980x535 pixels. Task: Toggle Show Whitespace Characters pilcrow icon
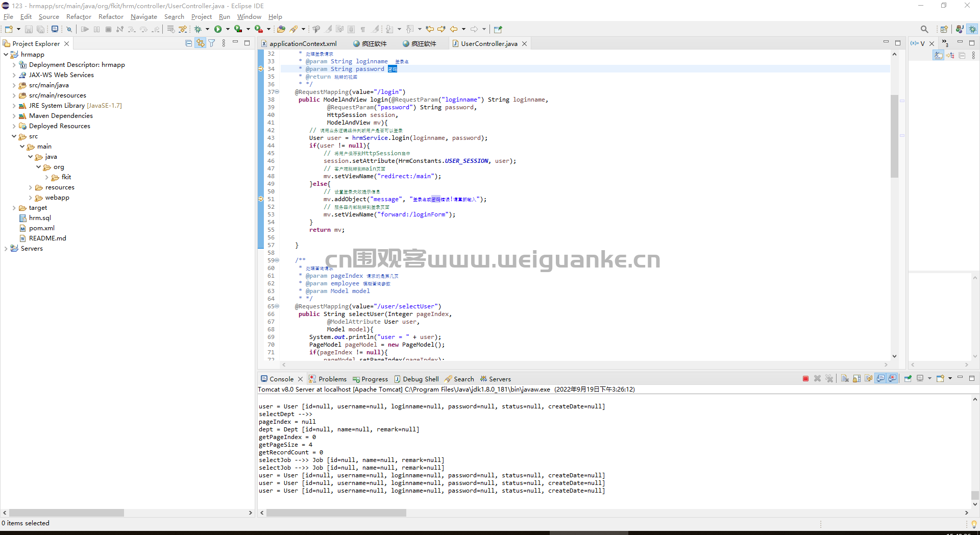[x=363, y=29]
